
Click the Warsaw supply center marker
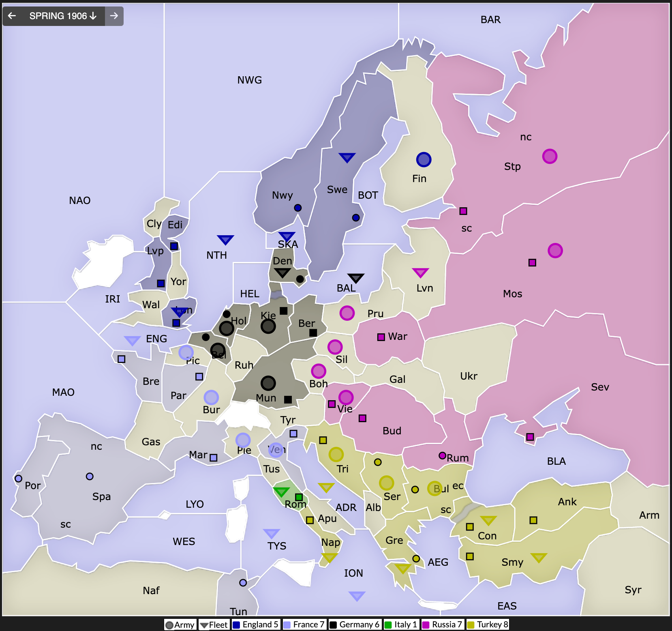pos(381,337)
